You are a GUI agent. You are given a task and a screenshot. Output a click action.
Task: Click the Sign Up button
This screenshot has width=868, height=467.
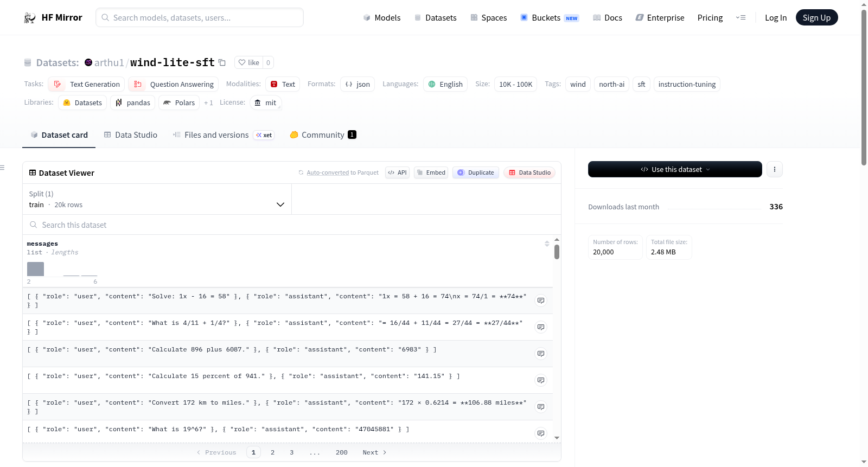(x=816, y=17)
